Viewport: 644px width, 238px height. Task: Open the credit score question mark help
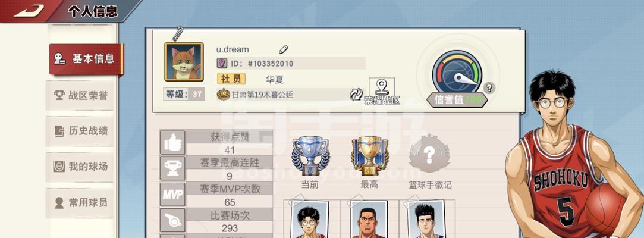[x=489, y=87]
